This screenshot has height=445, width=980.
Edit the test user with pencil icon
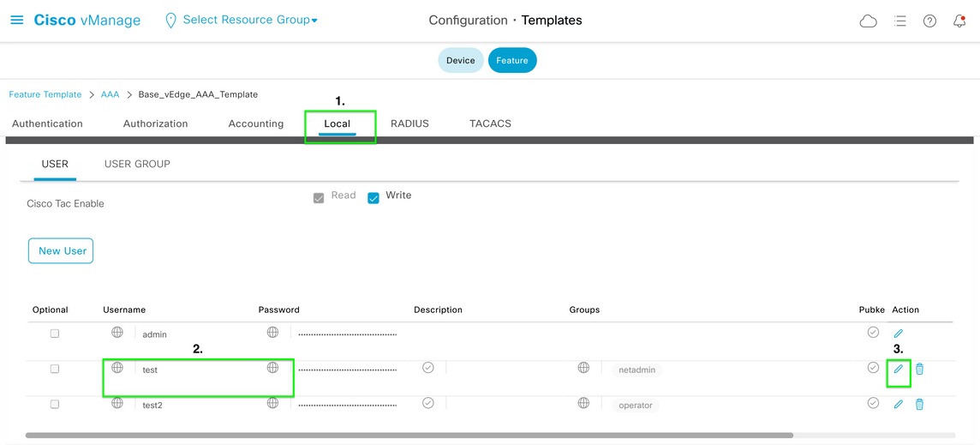pos(898,370)
